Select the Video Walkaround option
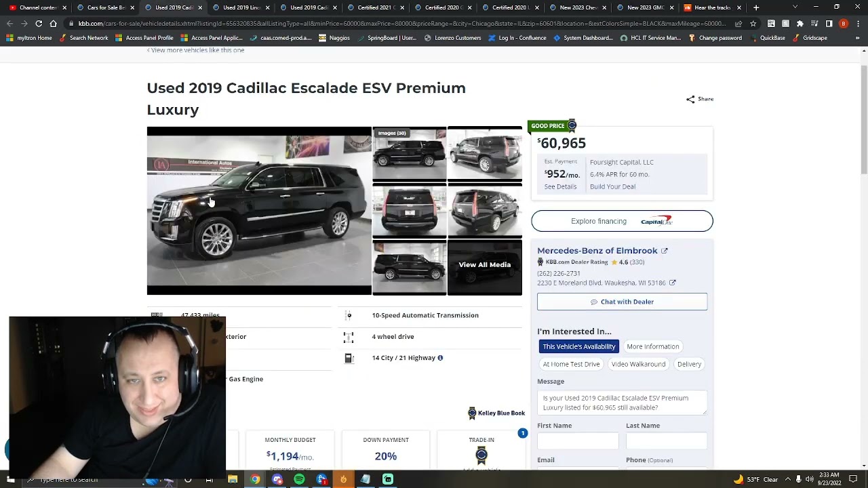This screenshot has width=868, height=488. 638,364
